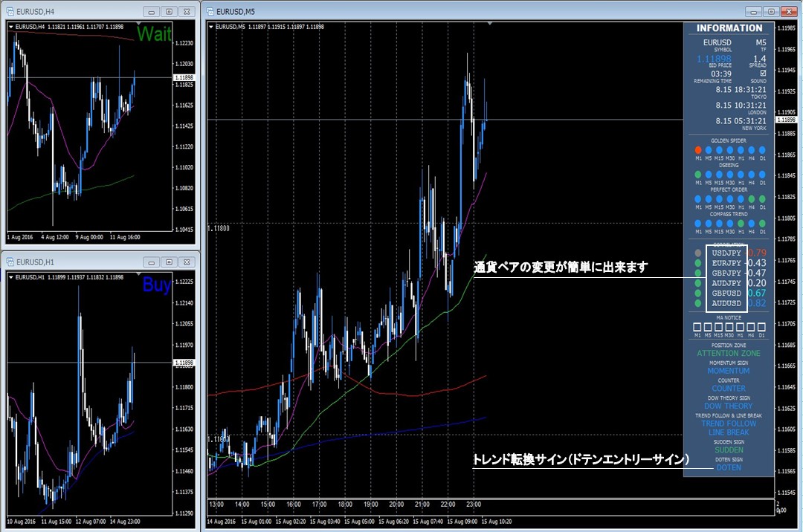Click the LINE BREAK sign label
Viewport: 803px width, 532px height.
(728, 432)
